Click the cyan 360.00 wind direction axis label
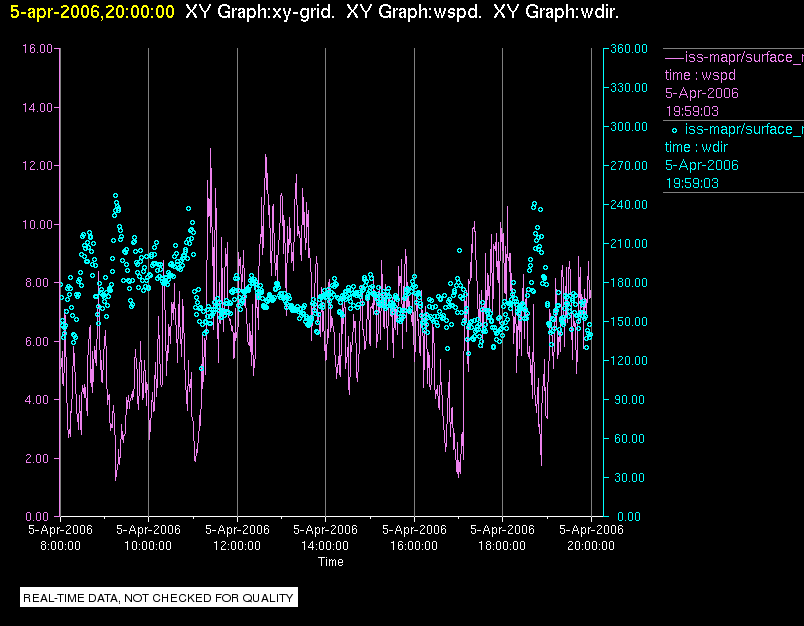The width and height of the screenshot is (804, 626). [x=629, y=49]
